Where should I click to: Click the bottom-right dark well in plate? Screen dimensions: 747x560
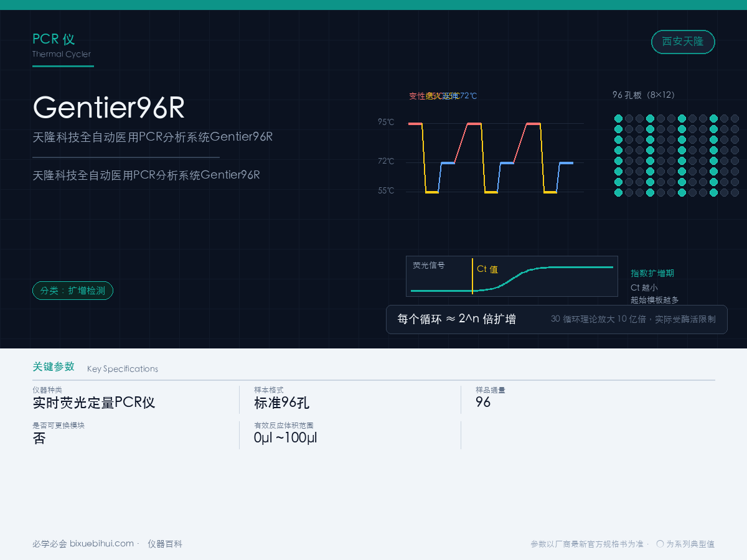(735, 192)
